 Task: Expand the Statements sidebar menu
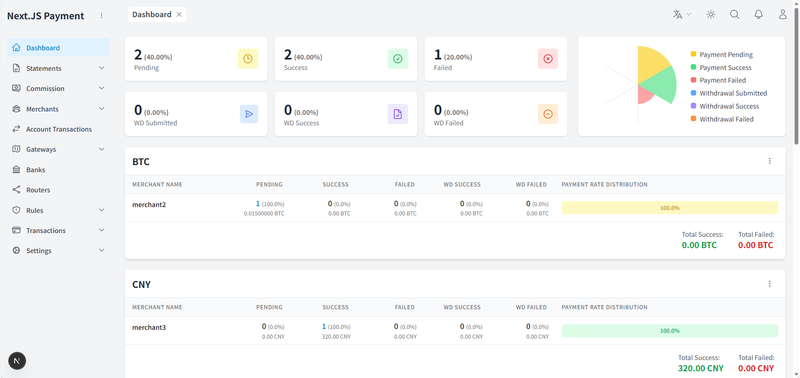click(59, 68)
